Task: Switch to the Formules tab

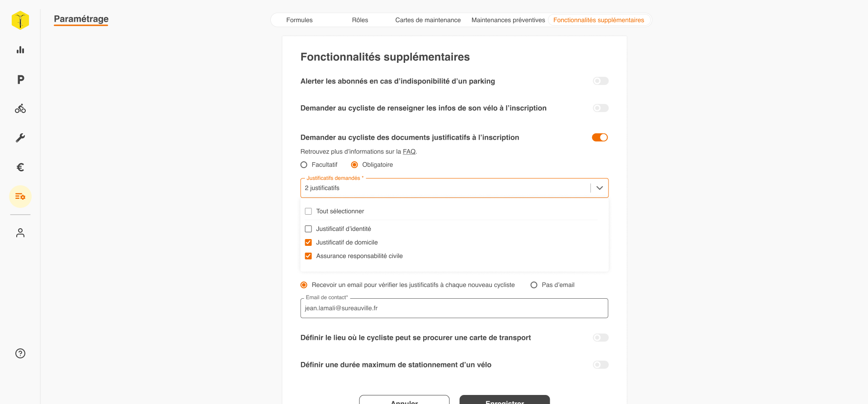Action: click(299, 20)
